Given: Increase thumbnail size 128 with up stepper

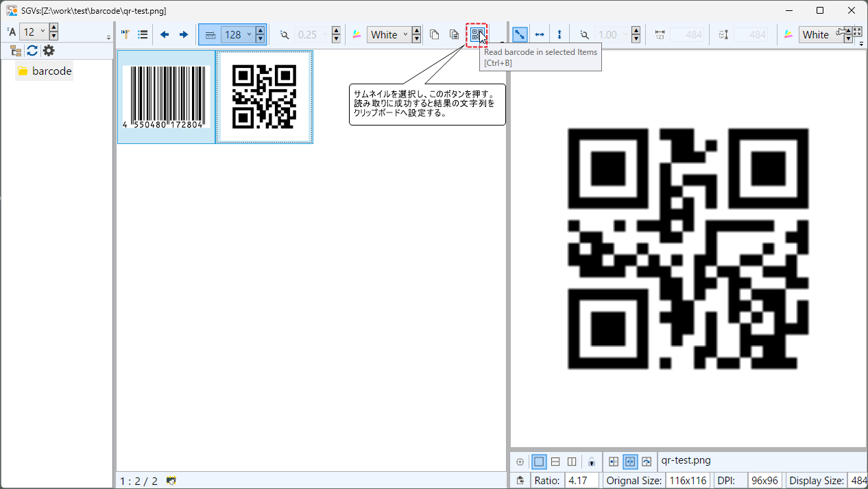Looking at the screenshot, I should [x=261, y=30].
